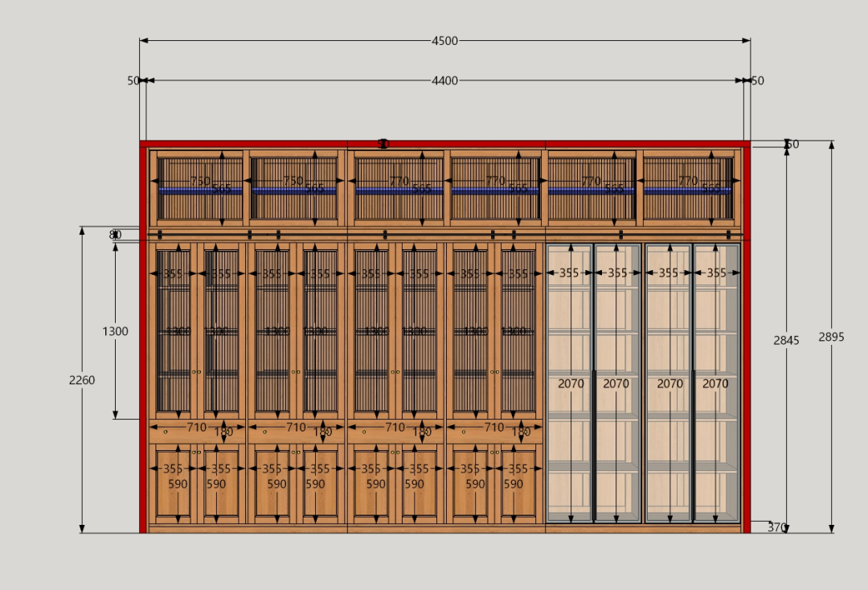This screenshot has height=590, width=868.
Task: Select the 2260 height dimension text
Action: [82, 380]
